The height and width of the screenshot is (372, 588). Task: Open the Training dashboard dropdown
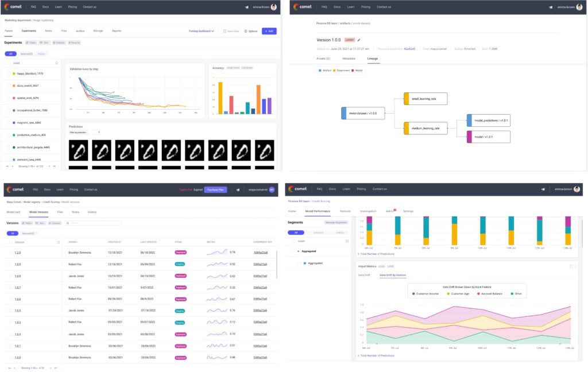pos(202,31)
